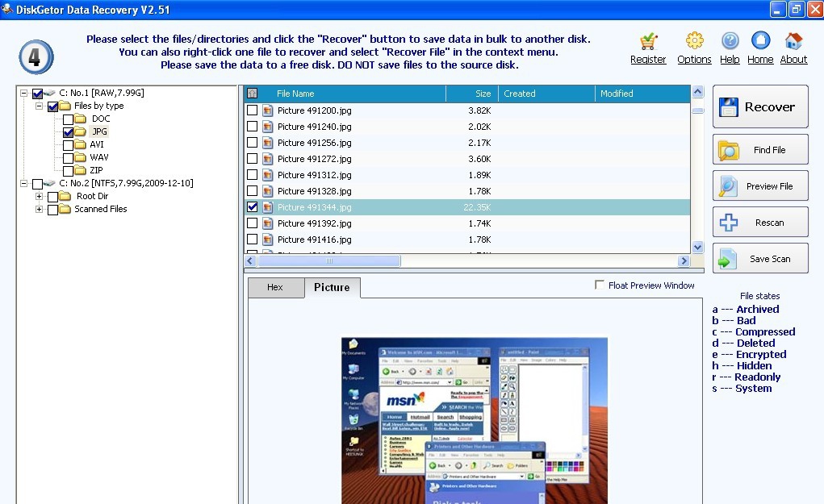Switch to the Hex tab
824x504 pixels.
click(x=275, y=287)
